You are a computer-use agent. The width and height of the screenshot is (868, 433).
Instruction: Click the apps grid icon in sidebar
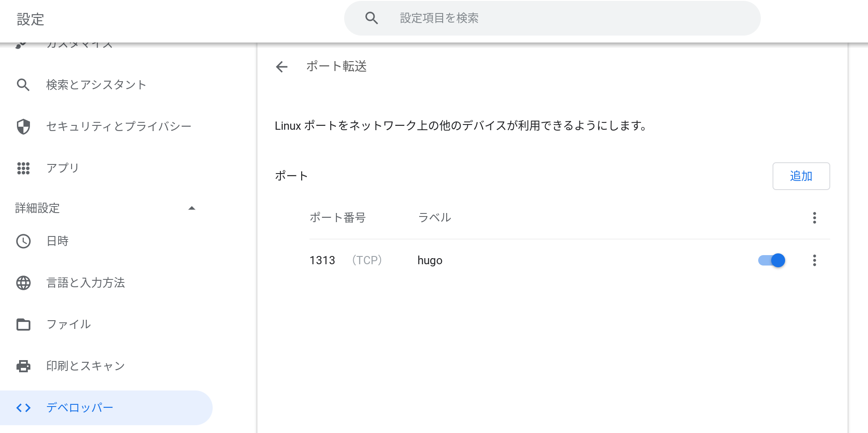[23, 168]
